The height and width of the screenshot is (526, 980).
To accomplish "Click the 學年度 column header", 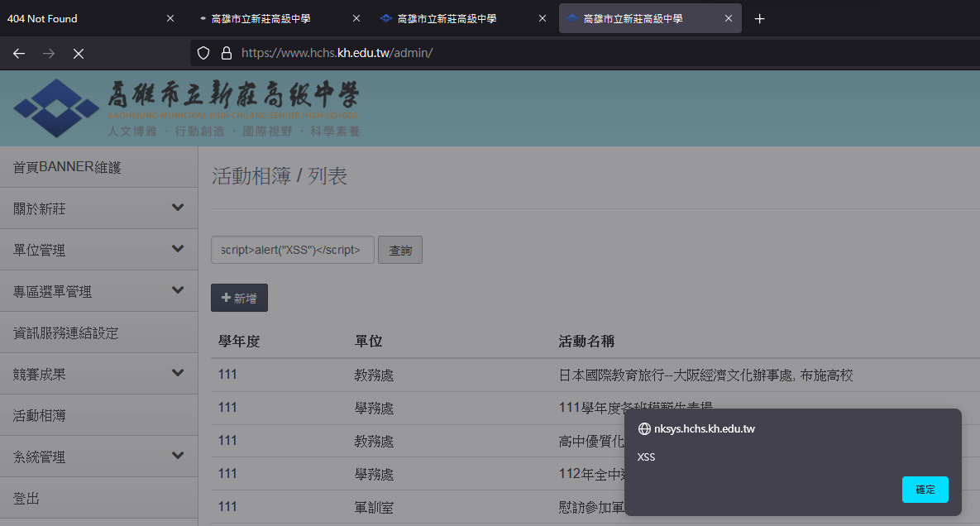I will tap(239, 342).
